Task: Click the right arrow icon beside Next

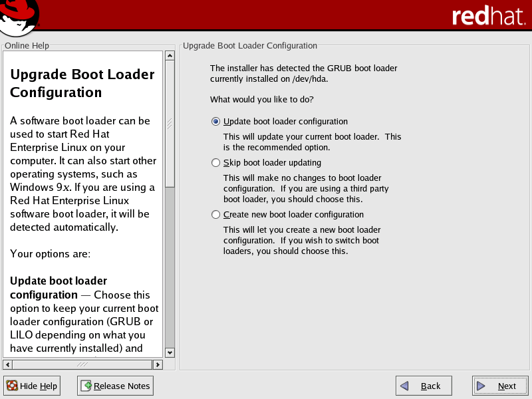Action: [x=481, y=386]
